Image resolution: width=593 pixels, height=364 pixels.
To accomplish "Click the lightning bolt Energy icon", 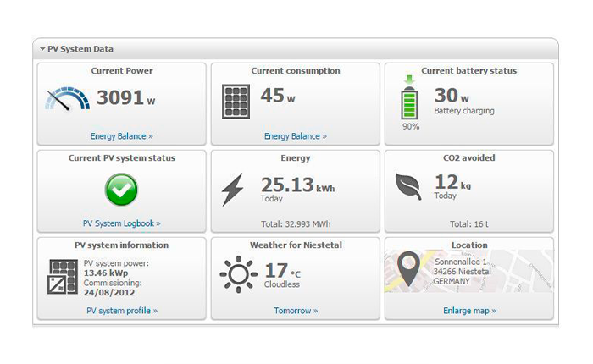I will (x=232, y=189).
